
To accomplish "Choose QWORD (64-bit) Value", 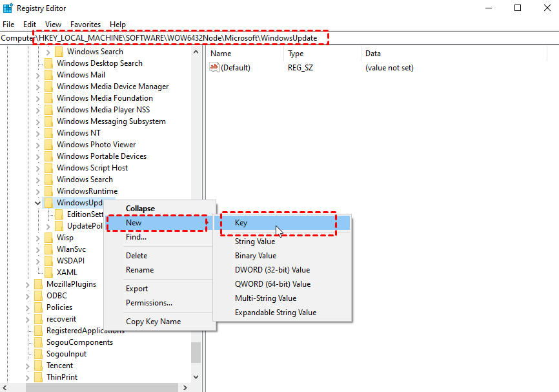I will (282, 284).
